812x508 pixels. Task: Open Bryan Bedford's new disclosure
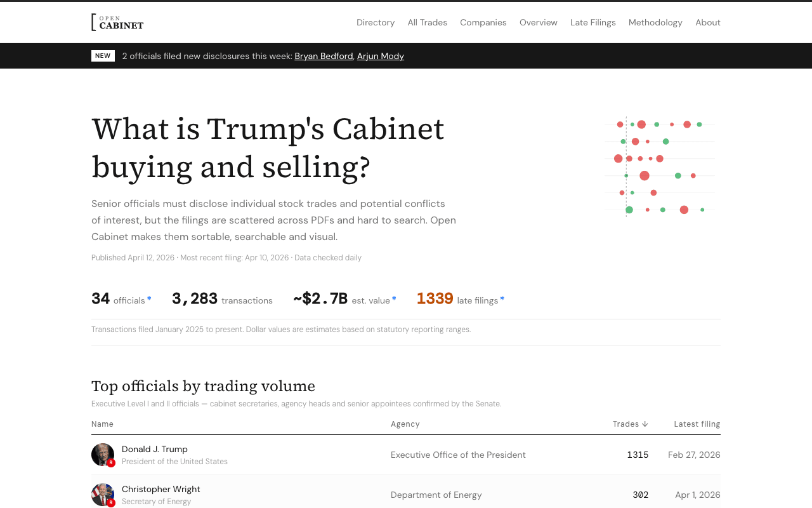point(324,55)
